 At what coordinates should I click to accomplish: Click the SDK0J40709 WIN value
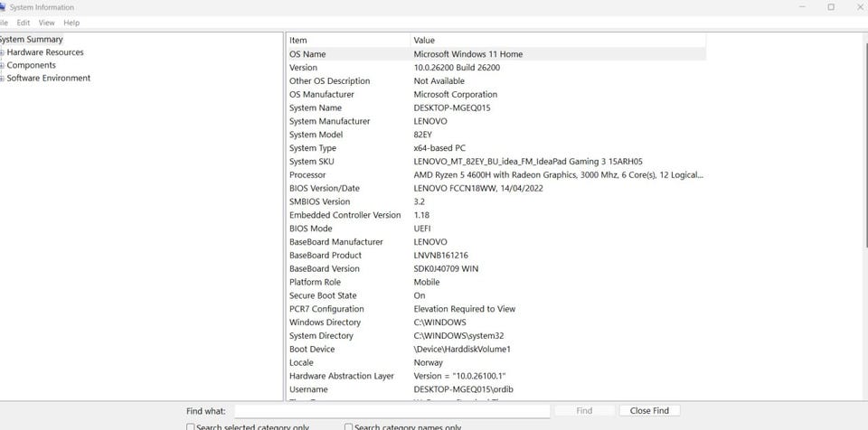tap(446, 269)
